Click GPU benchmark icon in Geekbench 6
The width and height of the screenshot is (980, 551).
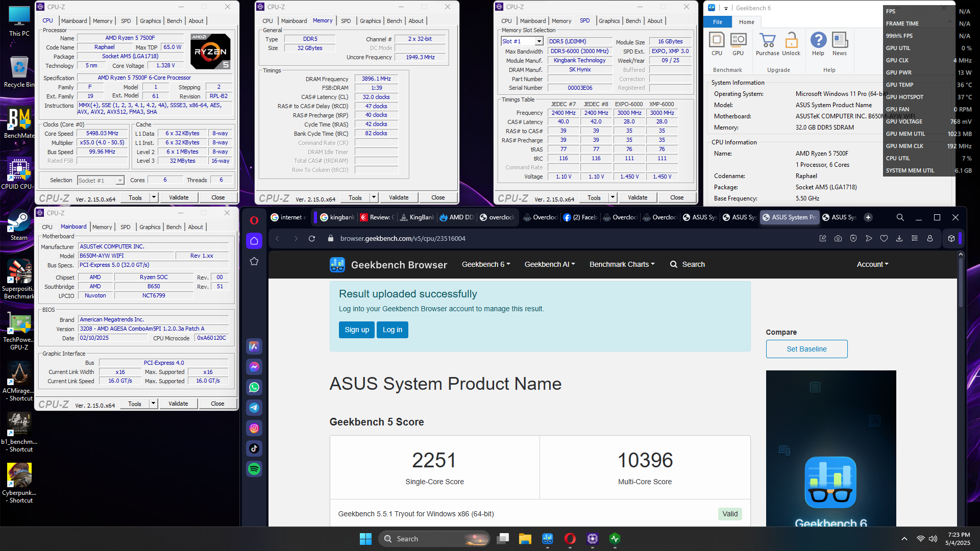(x=738, y=44)
